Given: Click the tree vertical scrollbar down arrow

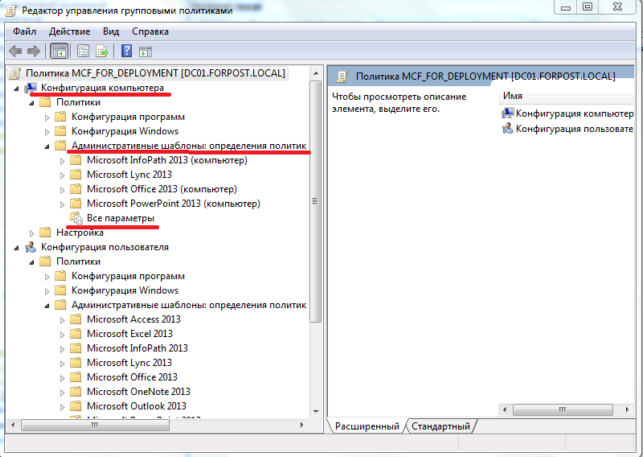Looking at the screenshot, I should coord(316,411).
